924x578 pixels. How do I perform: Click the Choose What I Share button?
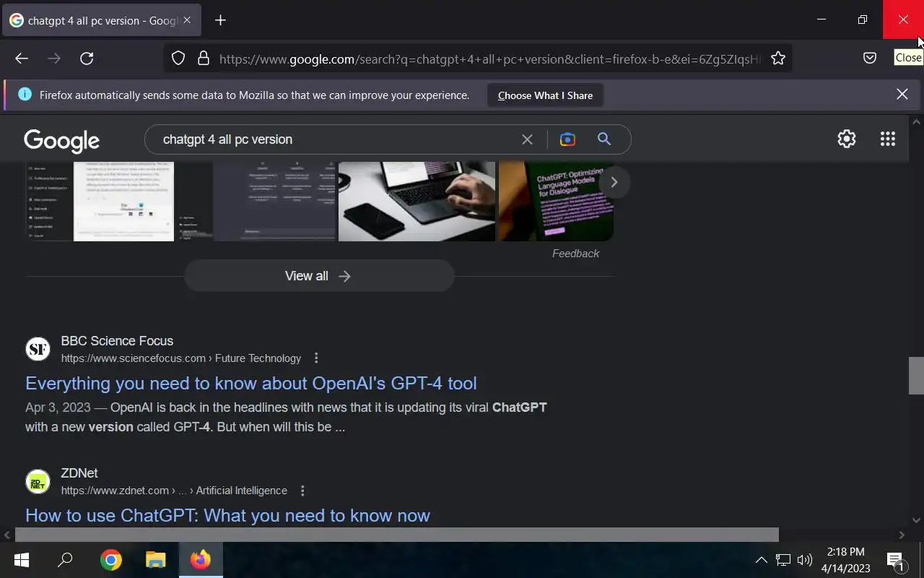[545, 95]
